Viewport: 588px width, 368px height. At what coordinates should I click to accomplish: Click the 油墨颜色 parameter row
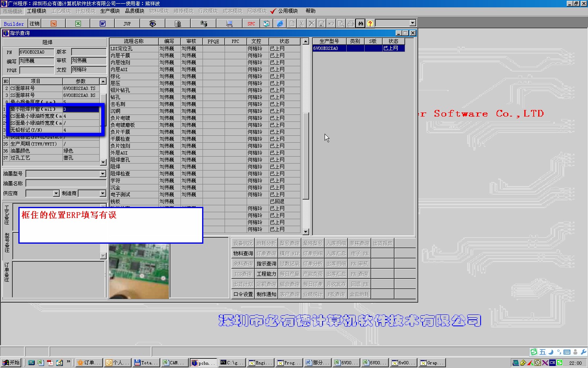tap(51, 151)
